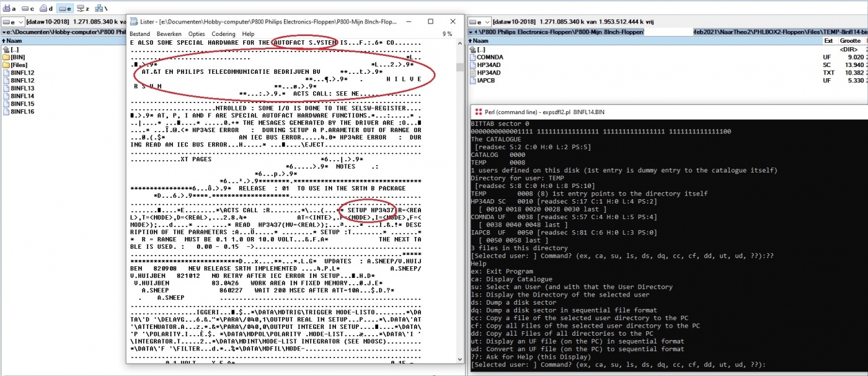Click the SC extension cell
The width and height of the screenshot is (868, 376).
click(x=827, y=65)
